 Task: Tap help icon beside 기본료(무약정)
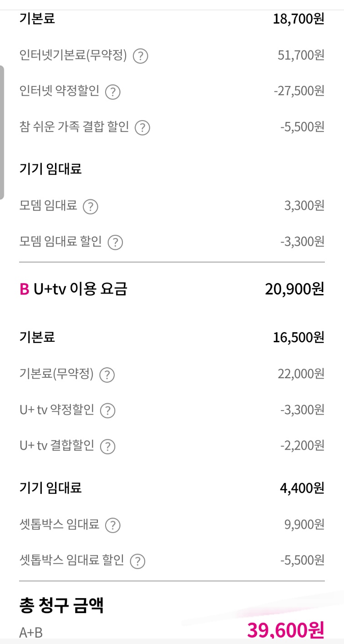point(107,375)
